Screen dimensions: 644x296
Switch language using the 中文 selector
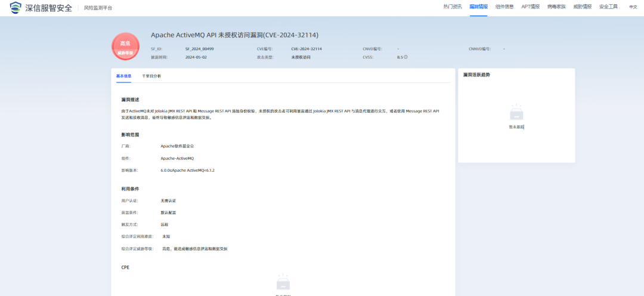point(633,7)
